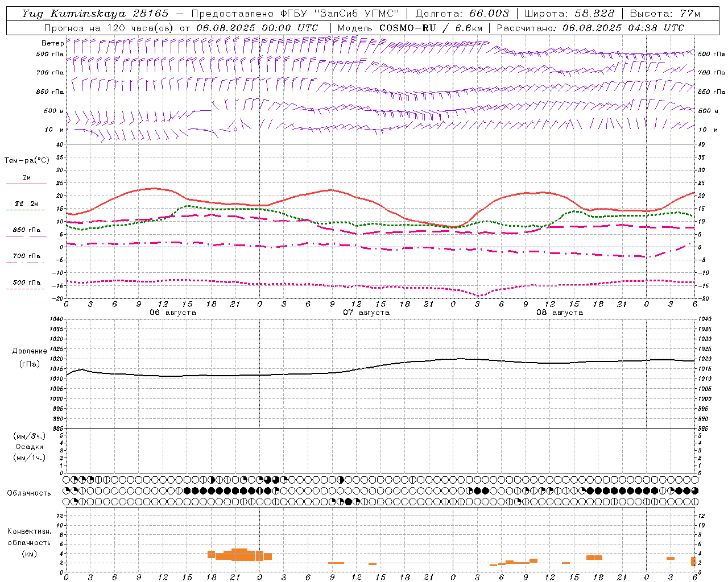The width and height of the screenshot is (728, 582).
Task: Select the Долгота: 66.003 header field
Action: [x=462, y=14]
